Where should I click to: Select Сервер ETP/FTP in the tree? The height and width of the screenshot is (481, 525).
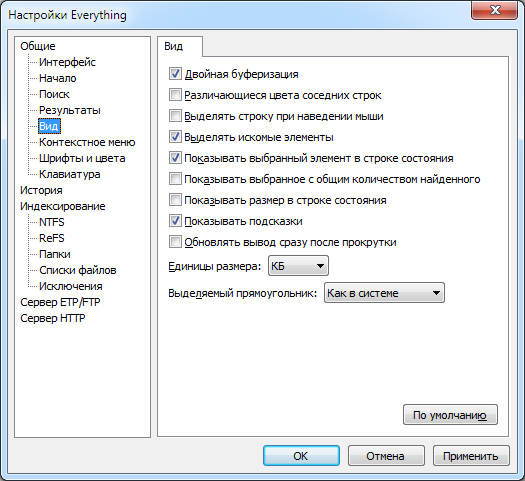pyautogui.click(x=60, y=302)
